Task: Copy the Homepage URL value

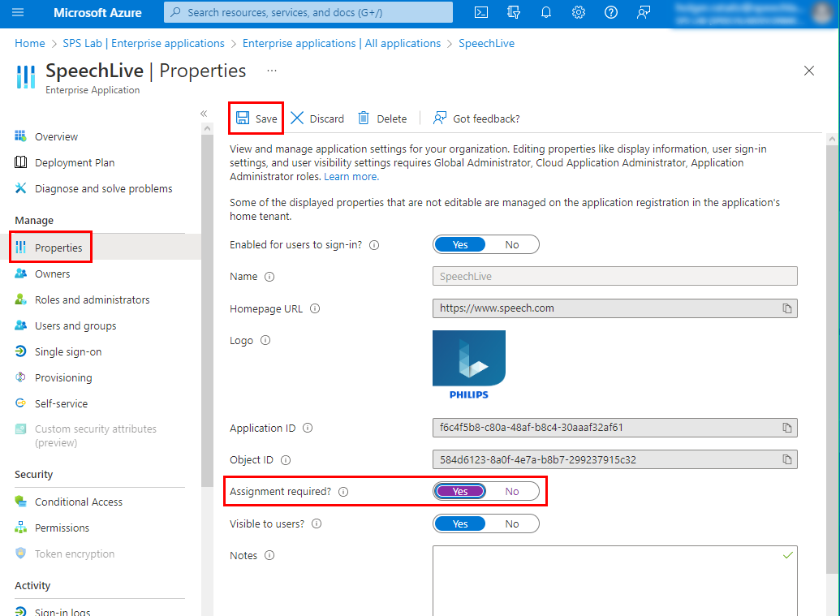Action: tap(786, 308)
